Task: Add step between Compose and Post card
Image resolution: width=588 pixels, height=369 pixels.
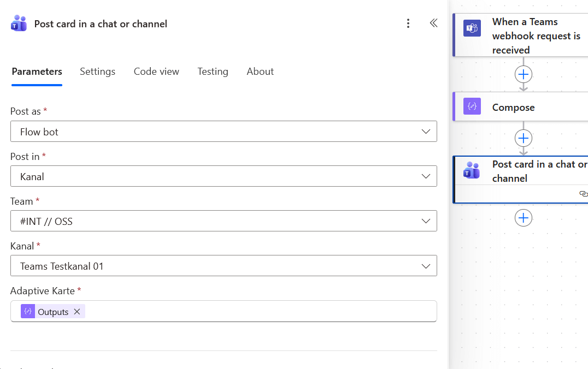Action: click(x=524, y=138)
